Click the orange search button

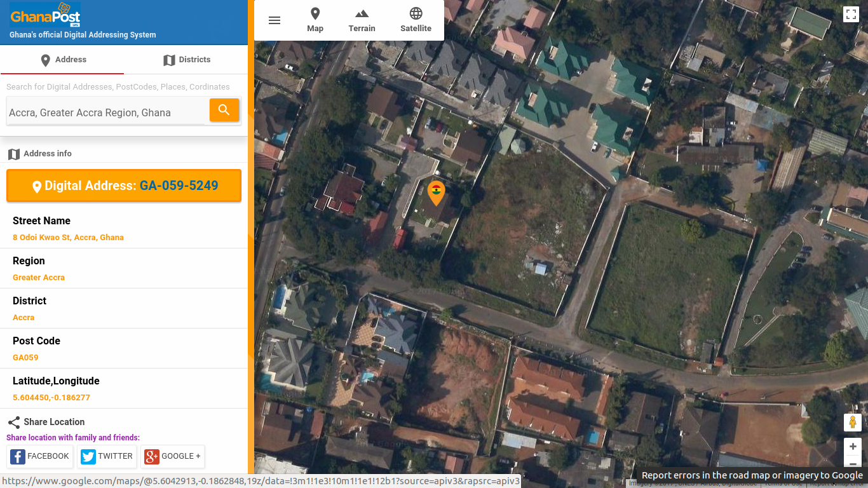pyautogui.click(x=224, y=110)
